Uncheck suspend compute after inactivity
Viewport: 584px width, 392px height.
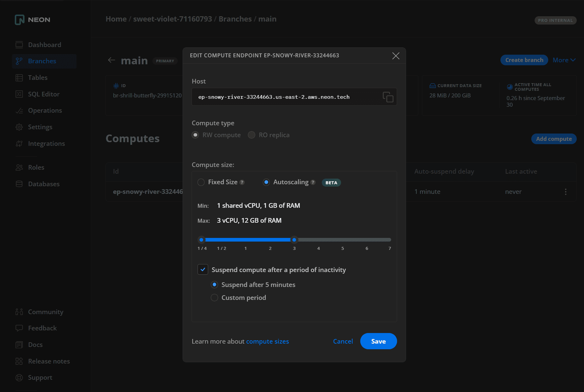pos(203,269)
